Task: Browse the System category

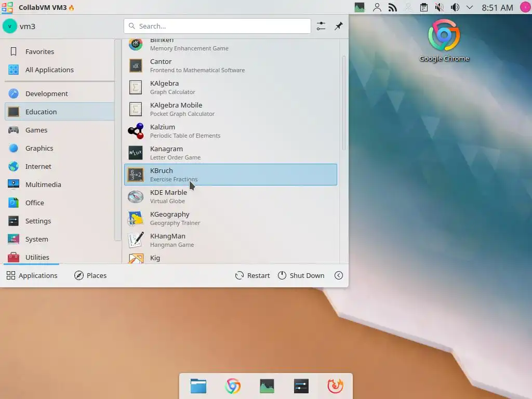Action: point(60,239)
